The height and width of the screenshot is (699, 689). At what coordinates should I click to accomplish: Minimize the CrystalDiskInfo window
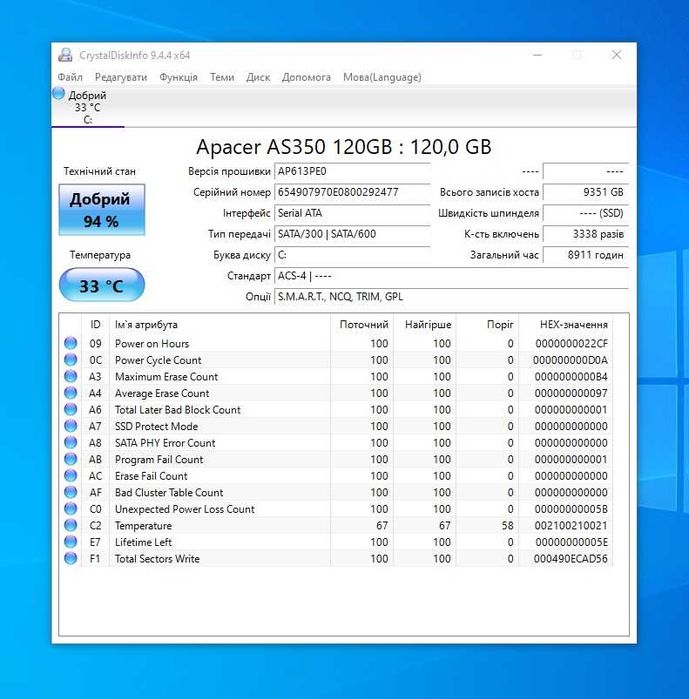pos(537,55)
